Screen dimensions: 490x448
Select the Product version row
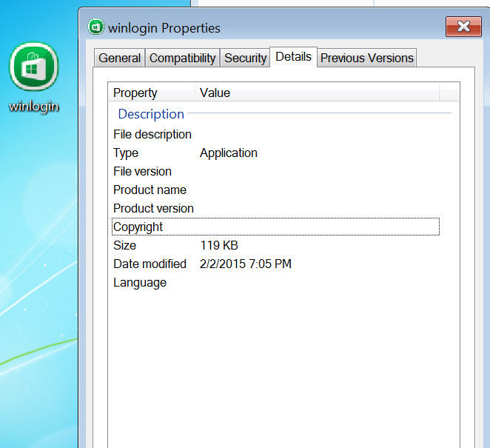(275, 208)
